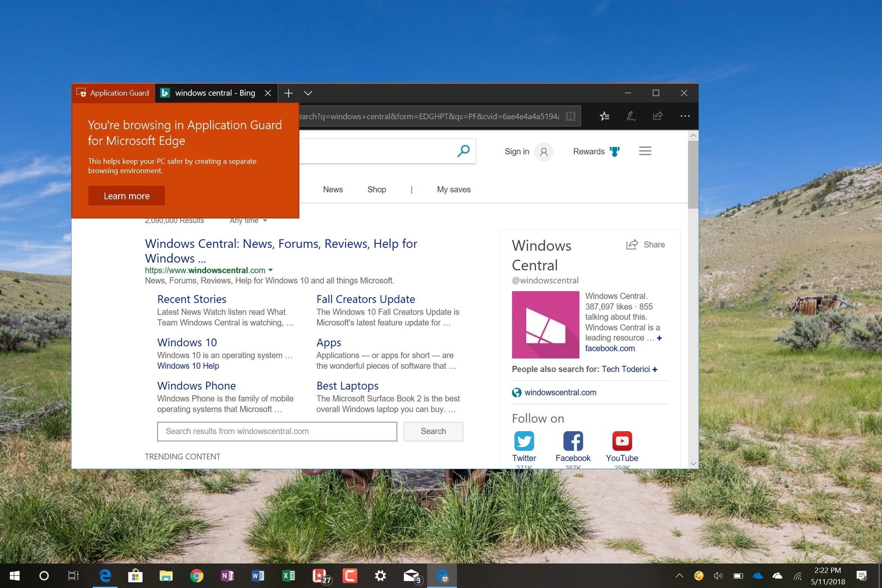
Task: Click the page vertical scrollbar thumb
Action: pos(693,174)
